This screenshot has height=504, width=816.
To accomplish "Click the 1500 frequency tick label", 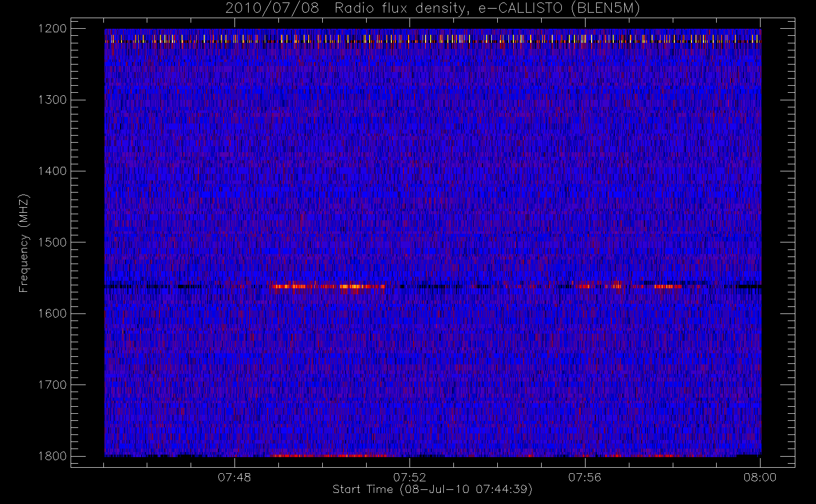I will coord(52,242).
